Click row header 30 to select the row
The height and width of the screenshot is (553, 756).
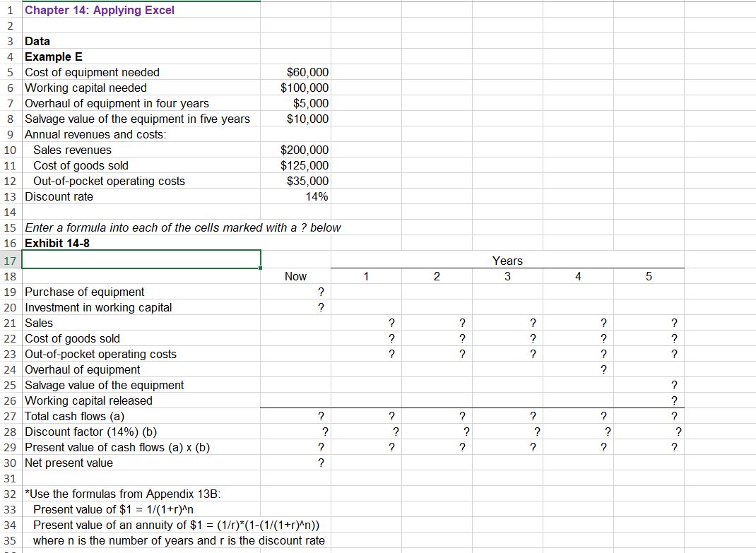pos(9,463)
